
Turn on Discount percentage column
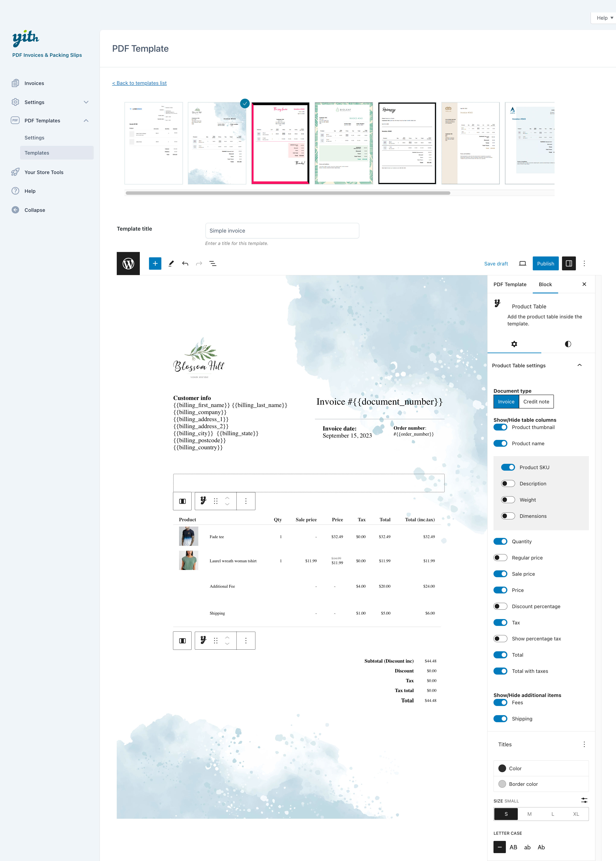(500, 606)
